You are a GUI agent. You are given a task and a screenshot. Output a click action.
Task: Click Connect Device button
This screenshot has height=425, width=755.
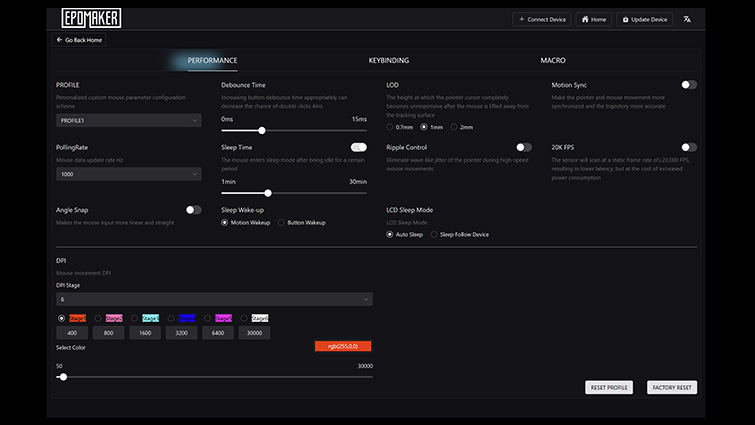(542, 19)
